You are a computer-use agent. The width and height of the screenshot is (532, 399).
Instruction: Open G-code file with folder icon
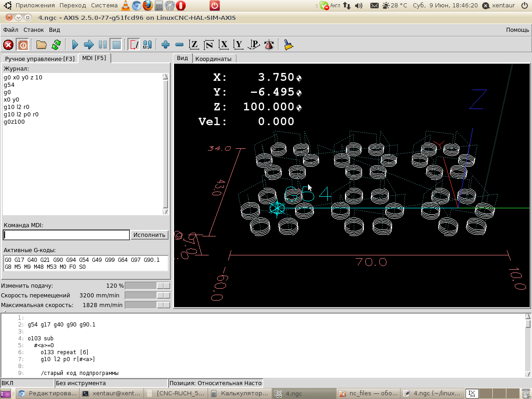(x=42, y=45)
